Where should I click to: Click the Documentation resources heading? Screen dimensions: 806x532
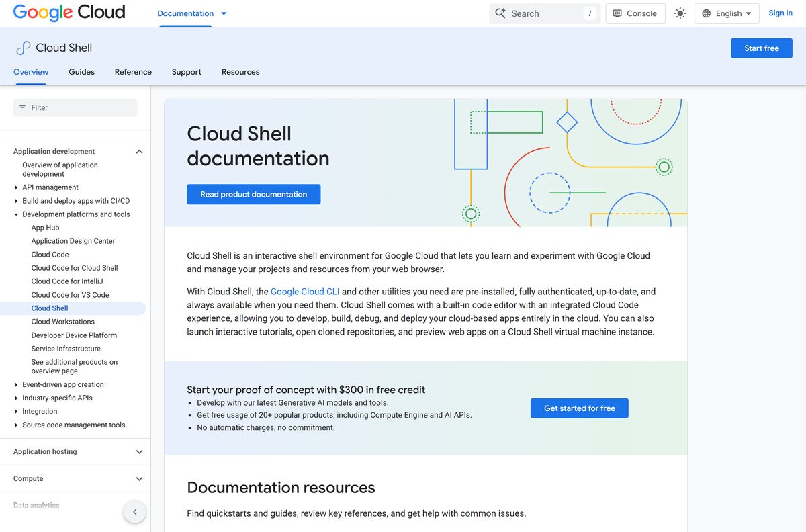point(281,488)
